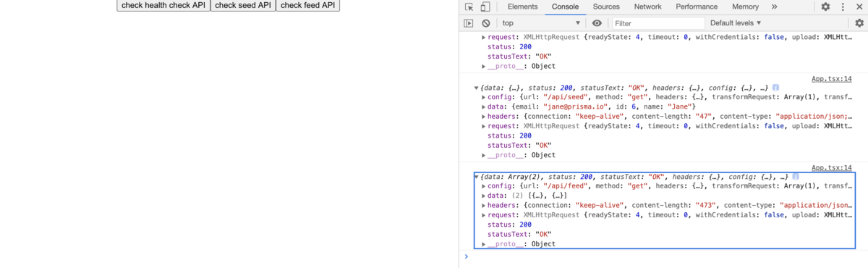Expand data: (2) [{…}, {…}] array
Screen dimensions: 868x268
pyautogui.click(x=484, y=196)
